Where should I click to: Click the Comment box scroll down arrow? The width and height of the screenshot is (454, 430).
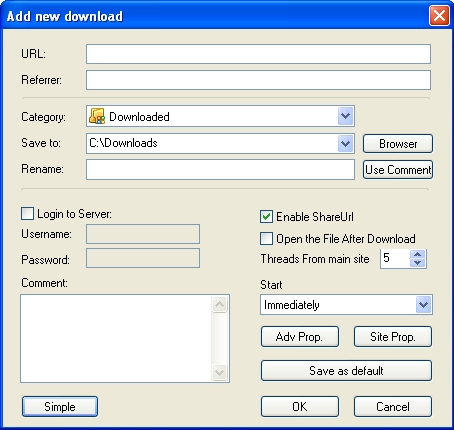[220, 372]
